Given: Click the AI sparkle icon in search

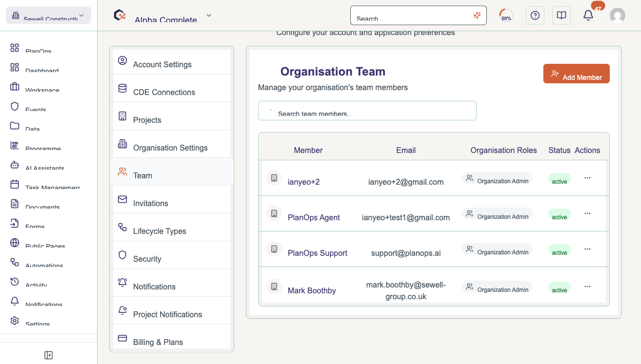Looking at the screenshot, I should pyautogui.click(x=477, y=16).
